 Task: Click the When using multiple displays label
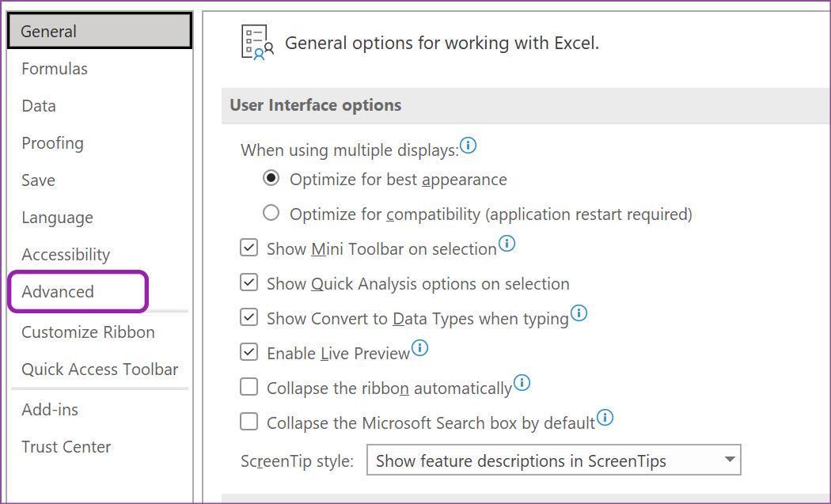pyautogui.click(x=349, y=150)
